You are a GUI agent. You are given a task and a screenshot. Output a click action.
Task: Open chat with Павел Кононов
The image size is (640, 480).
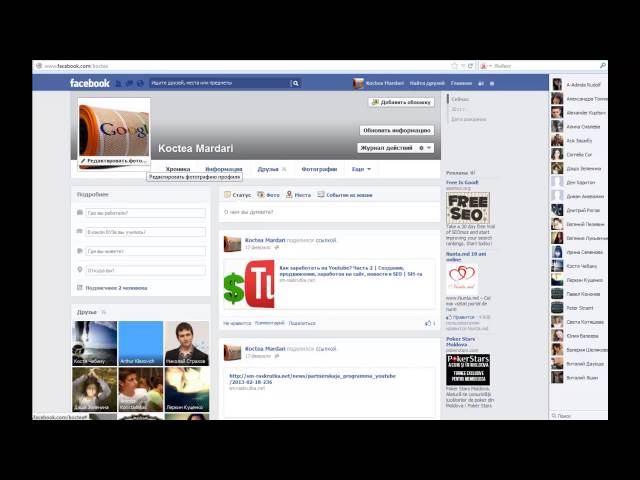[578, 294]
